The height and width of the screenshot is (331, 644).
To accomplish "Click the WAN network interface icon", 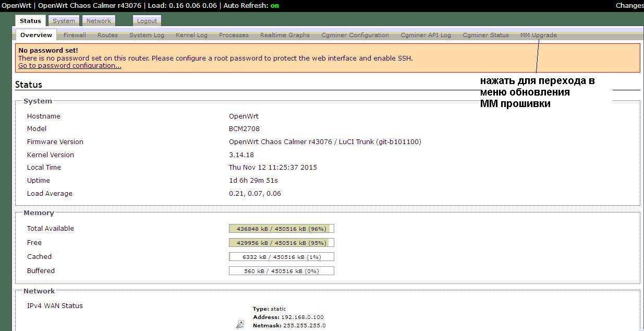I will 240,324.
